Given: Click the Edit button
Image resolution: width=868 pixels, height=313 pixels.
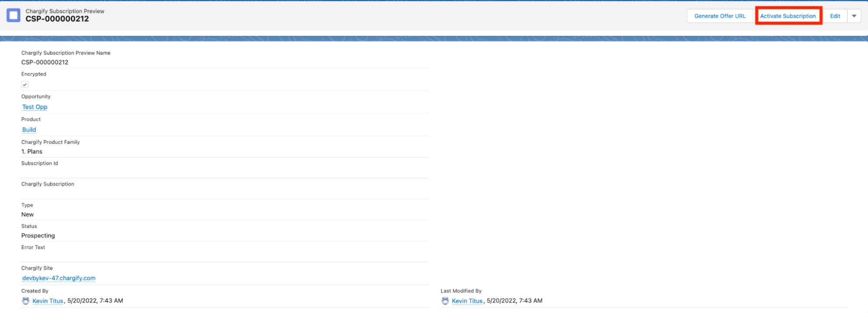Looking at the screenshot, I should pos(835,16).
